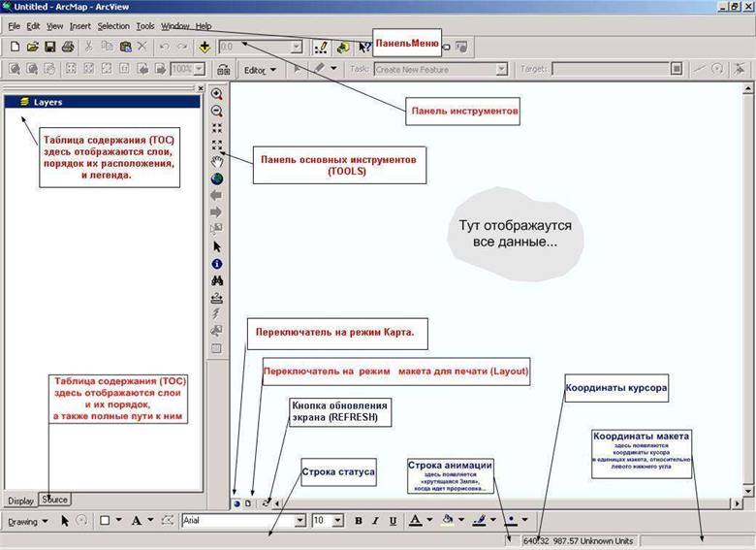Pick font color A swatch
Viewport: 756px width, 550px height.
415,521
